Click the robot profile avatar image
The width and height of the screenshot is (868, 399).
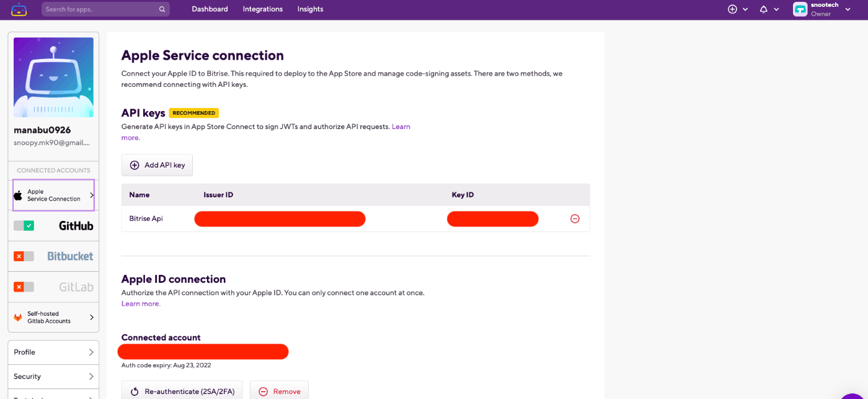tap(53, 77)
